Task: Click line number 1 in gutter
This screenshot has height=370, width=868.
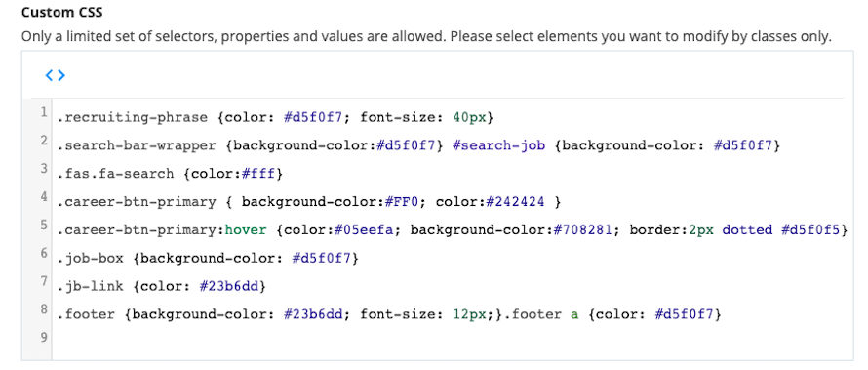Action: click(x=43, y=112)
